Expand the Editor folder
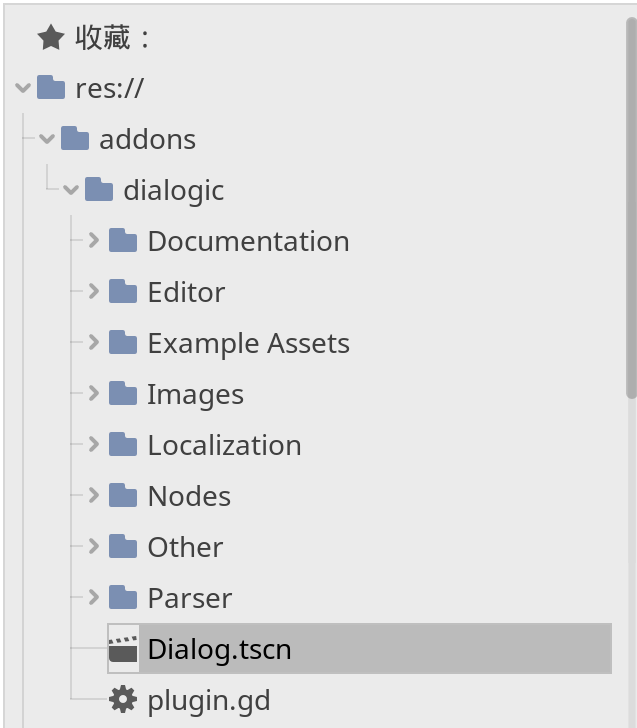This screenshot has width=637, height=728. click(x=94, y=291)
